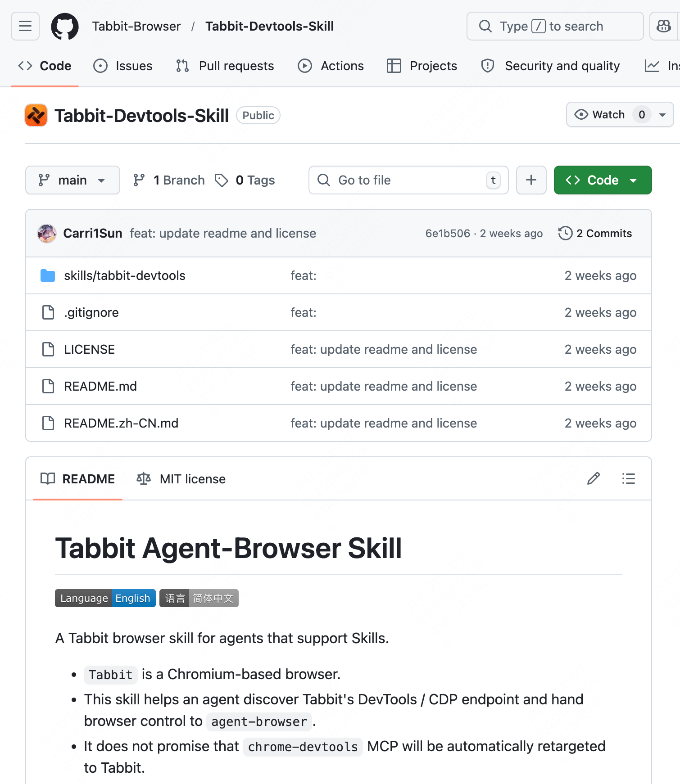Click the Tabbit repository avatar icon
680x784 pixels.
pyautogui.click(x=36, y=115)
